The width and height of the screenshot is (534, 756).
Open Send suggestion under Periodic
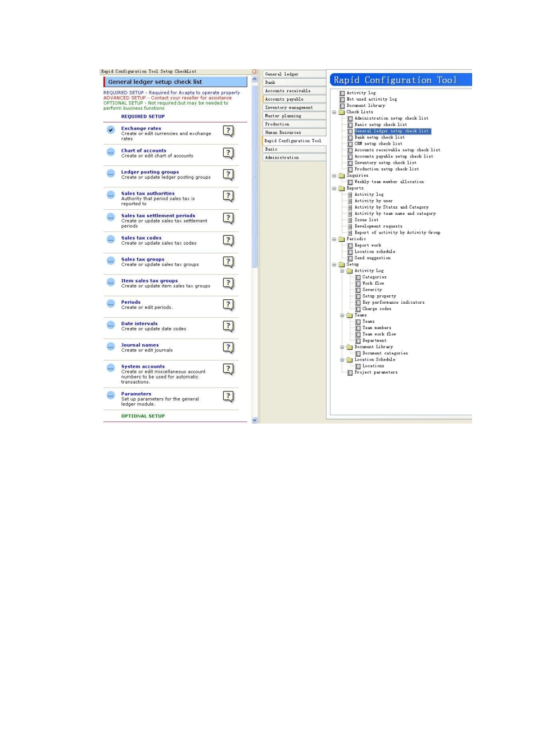373,258
